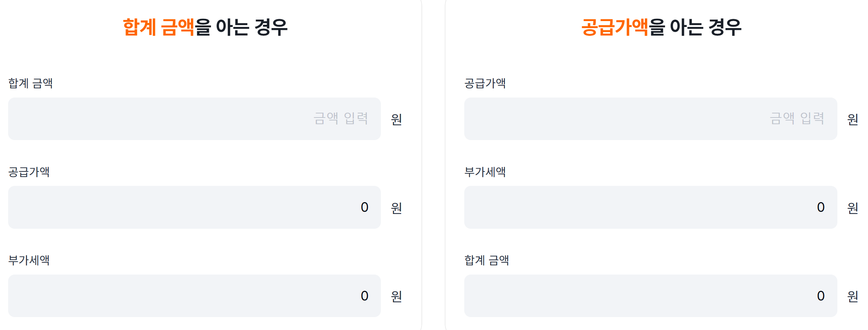Select the right panel's 부가세액 result field

click(x=650, y=207)
